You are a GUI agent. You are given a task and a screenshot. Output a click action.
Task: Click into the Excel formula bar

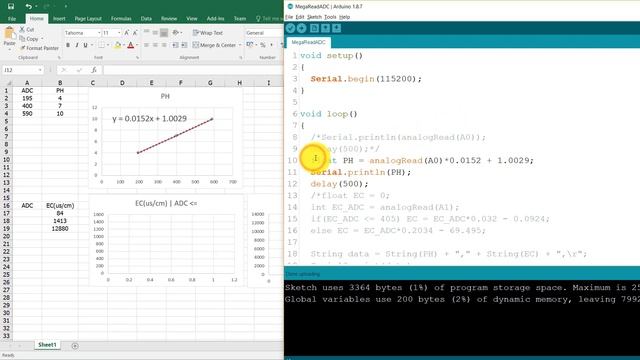click(192, 70)
